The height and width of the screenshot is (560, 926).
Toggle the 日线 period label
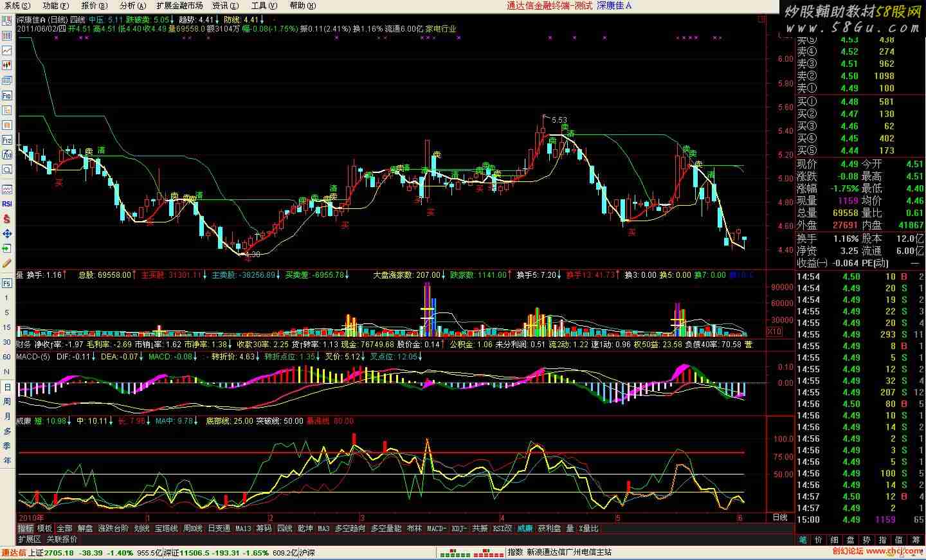779,518
